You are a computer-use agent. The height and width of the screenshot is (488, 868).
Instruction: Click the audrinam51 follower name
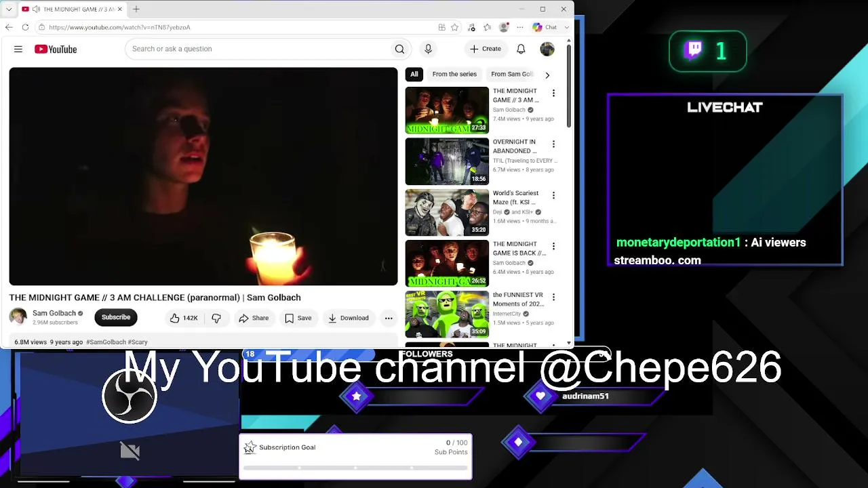585,396
